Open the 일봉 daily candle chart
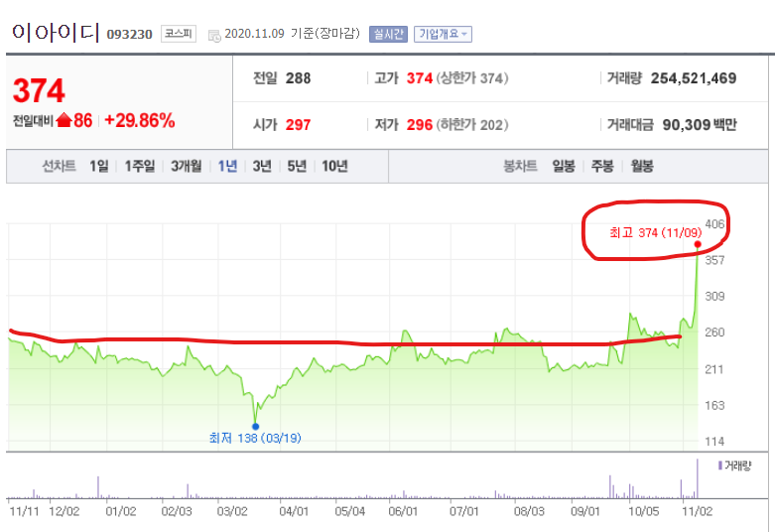This screenshot has width=775, height=532. point(564,166)
